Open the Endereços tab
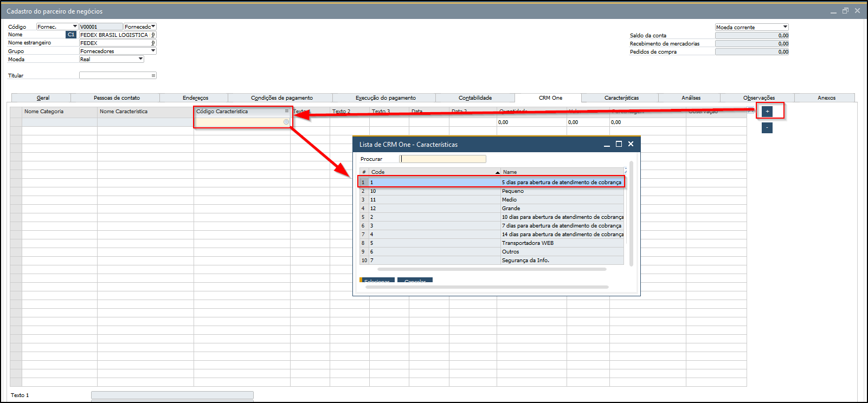Viewport: 868px width, 403px height. click(x=195, y=98)
